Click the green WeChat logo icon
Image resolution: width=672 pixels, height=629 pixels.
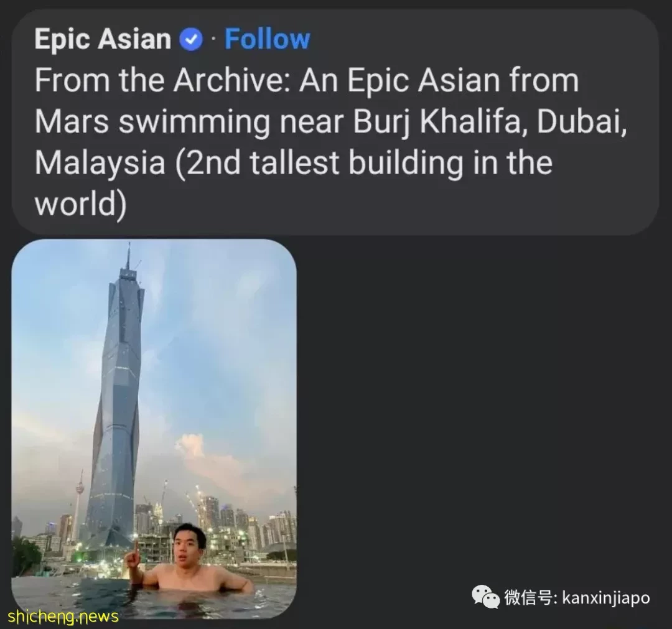(485, 597)
